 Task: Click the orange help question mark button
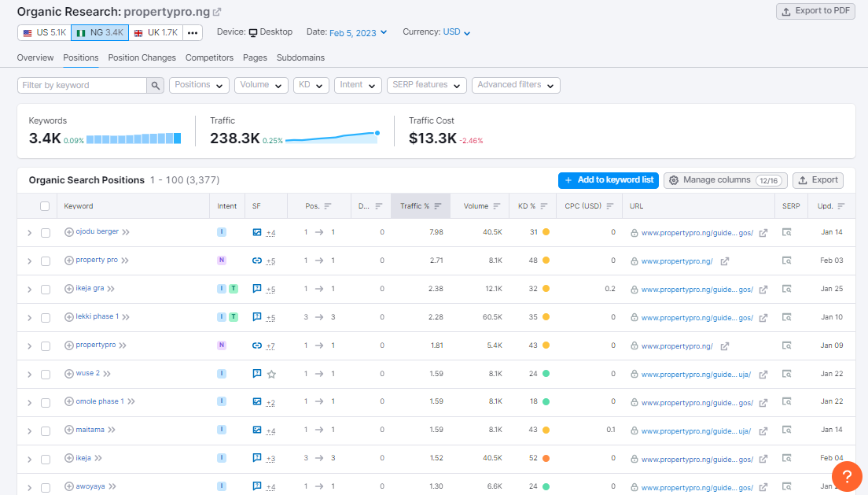(x=847, y=476)
